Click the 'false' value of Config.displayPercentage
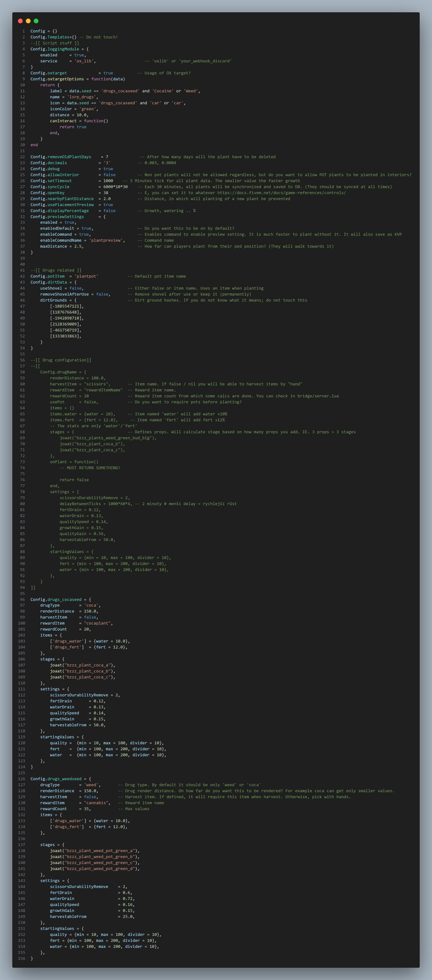The height and width of the screenshot is (980, 432). click(109, 210)
